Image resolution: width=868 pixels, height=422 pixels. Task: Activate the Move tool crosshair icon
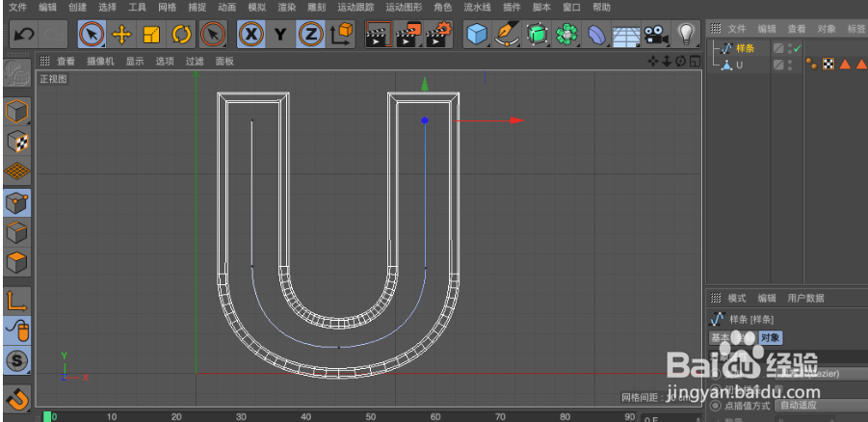coord(121,35)
